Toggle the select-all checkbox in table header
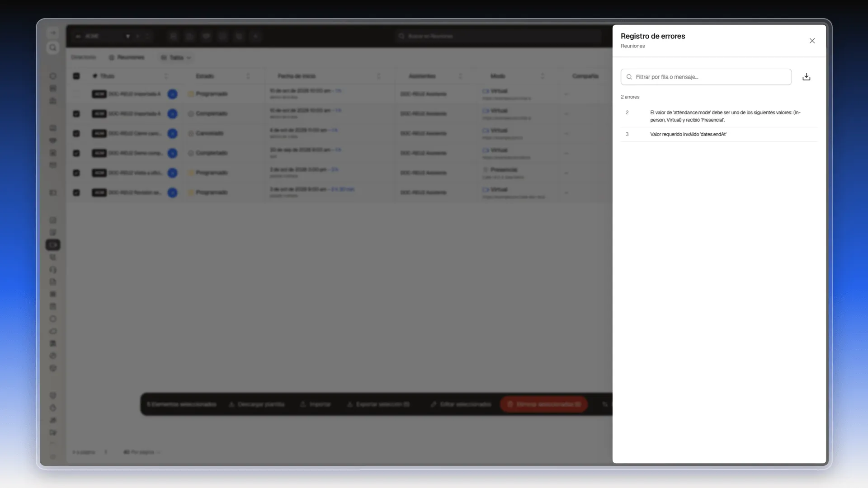Image resolution: width=868 pixels, height=488 pixels. 76,76
